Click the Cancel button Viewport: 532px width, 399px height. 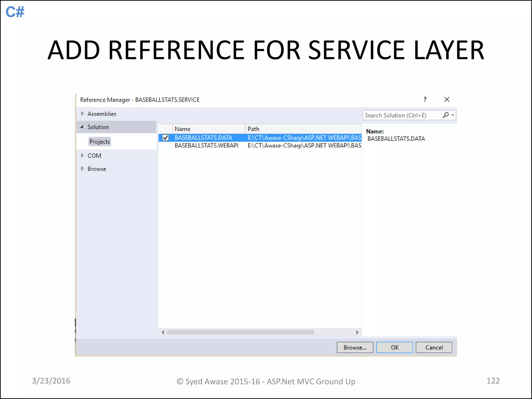(434, 348)
